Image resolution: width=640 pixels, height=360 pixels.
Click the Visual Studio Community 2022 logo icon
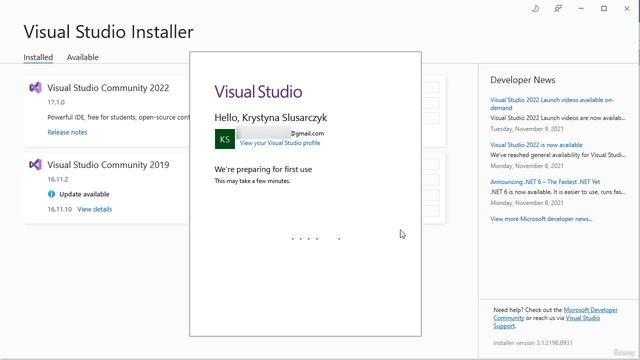(36, 87)
